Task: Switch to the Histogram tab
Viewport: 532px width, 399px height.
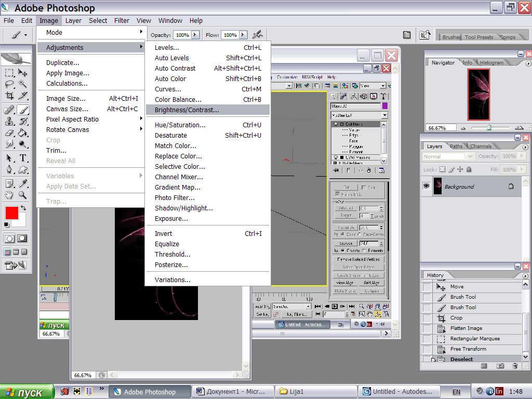Action: click(x=491, y=63)
